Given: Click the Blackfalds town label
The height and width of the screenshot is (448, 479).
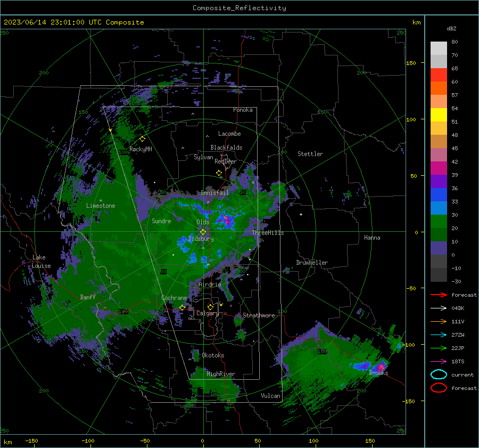Looking at the screenshot, I should [x=226, y=148].
